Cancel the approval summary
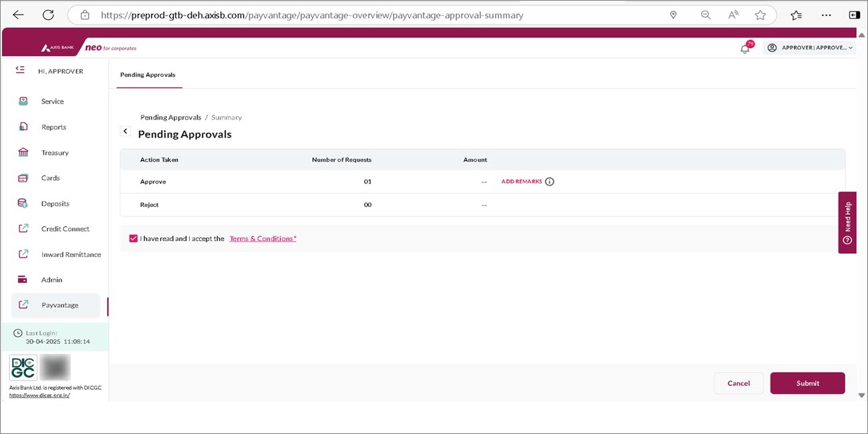868x434 pixels. tap(738, 383)
